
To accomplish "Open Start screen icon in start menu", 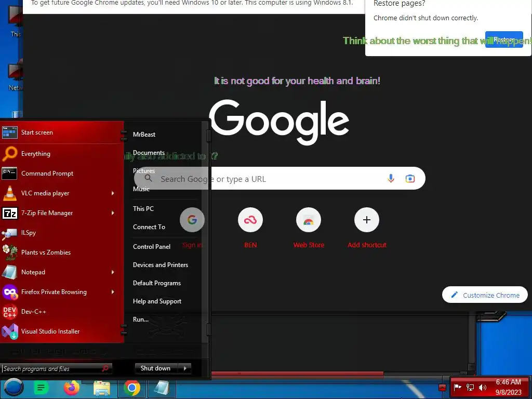I will 9,132.
